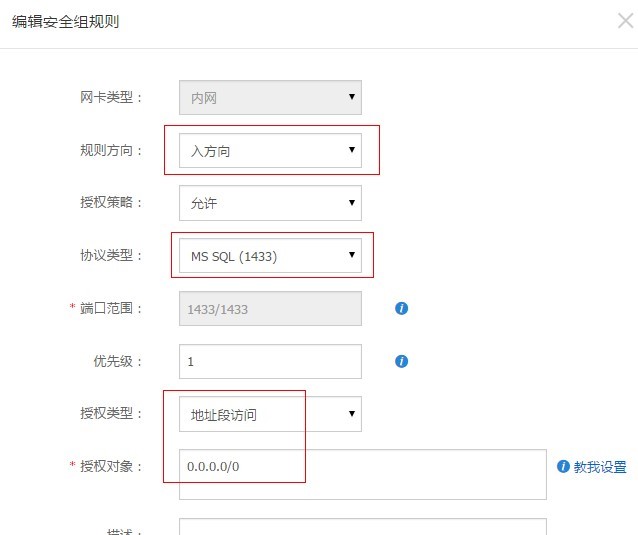
Task: Open the 授权类型 dropdown showing 地址段访问
Action: click(270, 414)
